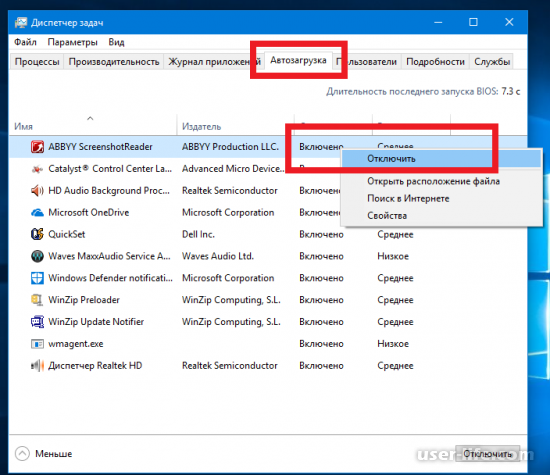
Task: Switch to the Службы tab
Action: coord(492,62)
